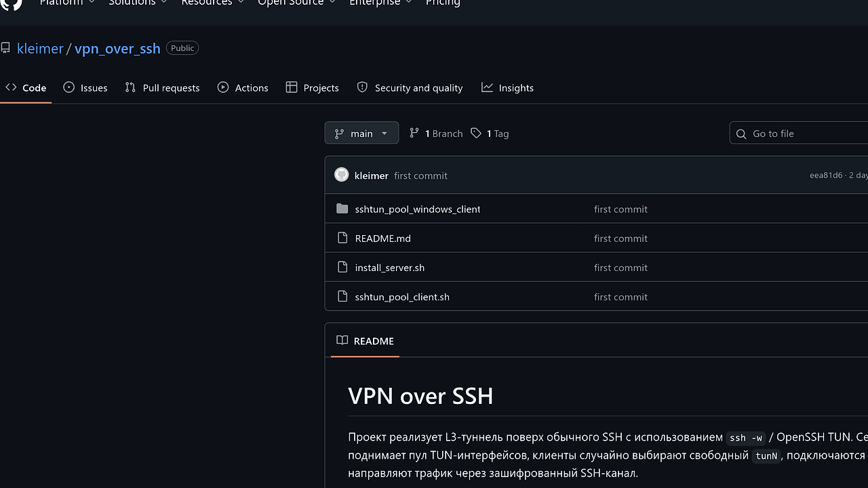Open the sshtun_pool_client.sh file
Viewport: 868px width, 488px height.
[402, 297]
